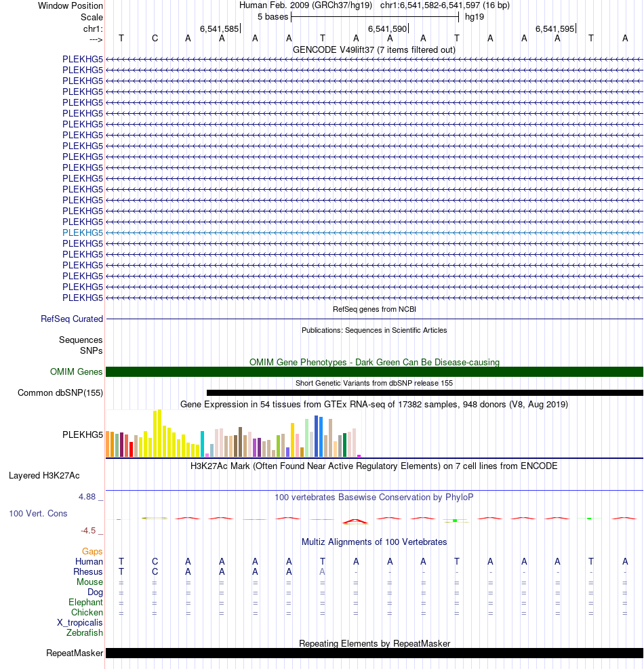This screenshot has height=669, width=644.
Task: Click the 100 Vert. Cons label
Action: pyautogui.click(x=38, y=513)
